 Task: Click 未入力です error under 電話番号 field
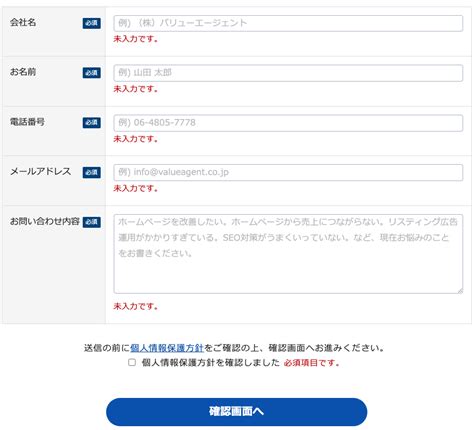135,139
